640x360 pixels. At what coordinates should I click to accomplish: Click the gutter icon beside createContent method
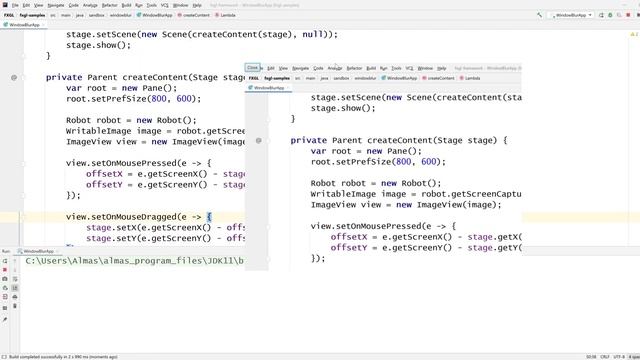[14, 78]
